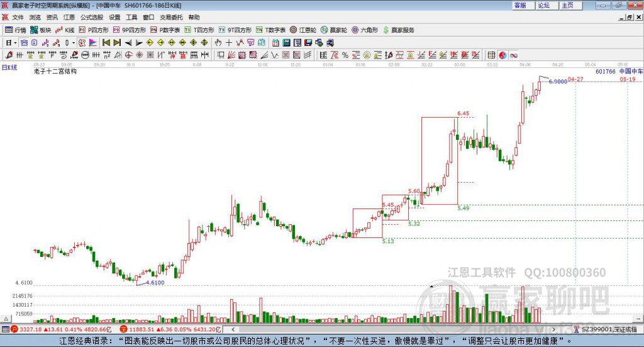Click the 赢家服务 dollar-sign icon
Screen dimensions: 644x347
tap(399, 30)
